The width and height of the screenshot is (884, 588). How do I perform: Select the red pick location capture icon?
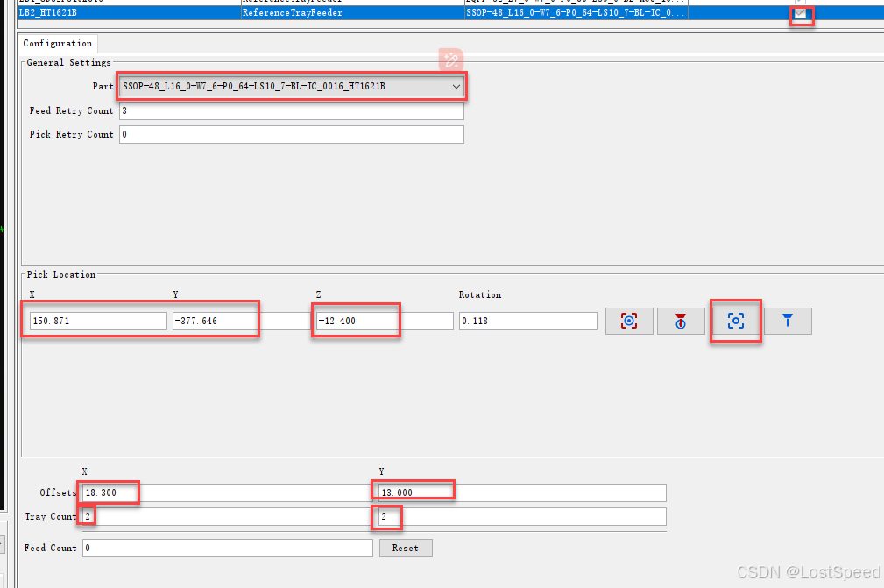tap(629, 321)
